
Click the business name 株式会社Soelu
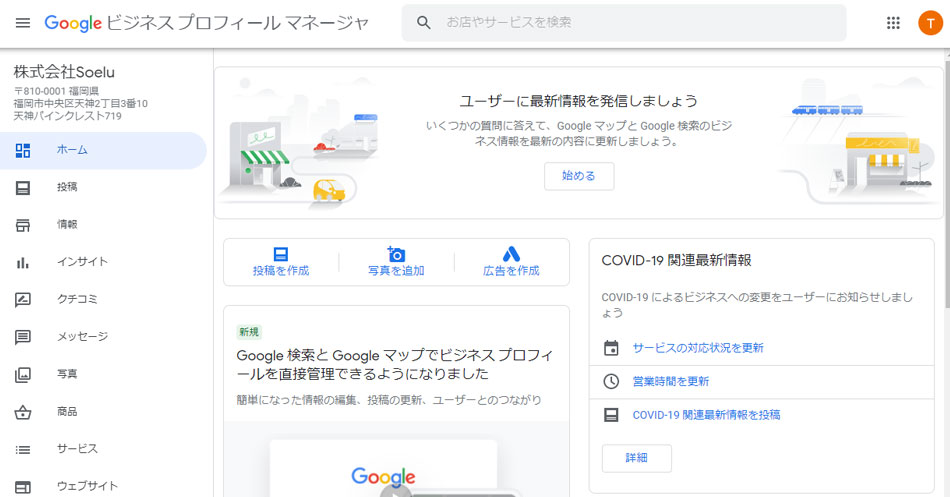pyautogui.click(x=64, y=72)
